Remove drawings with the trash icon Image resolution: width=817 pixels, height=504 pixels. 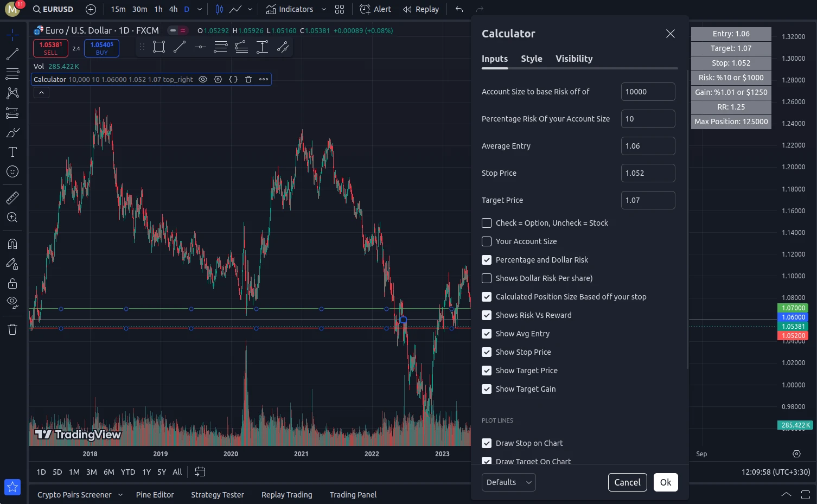pos(12,329)
